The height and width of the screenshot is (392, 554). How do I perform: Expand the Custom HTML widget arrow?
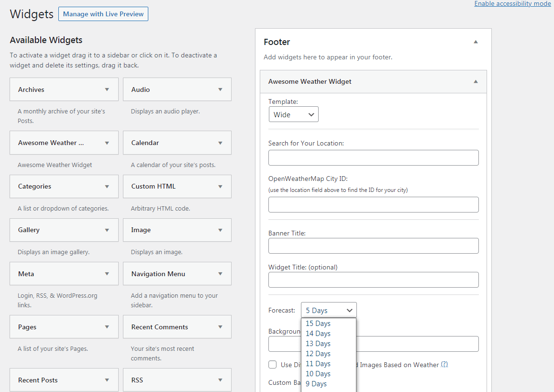click(220, 186)
